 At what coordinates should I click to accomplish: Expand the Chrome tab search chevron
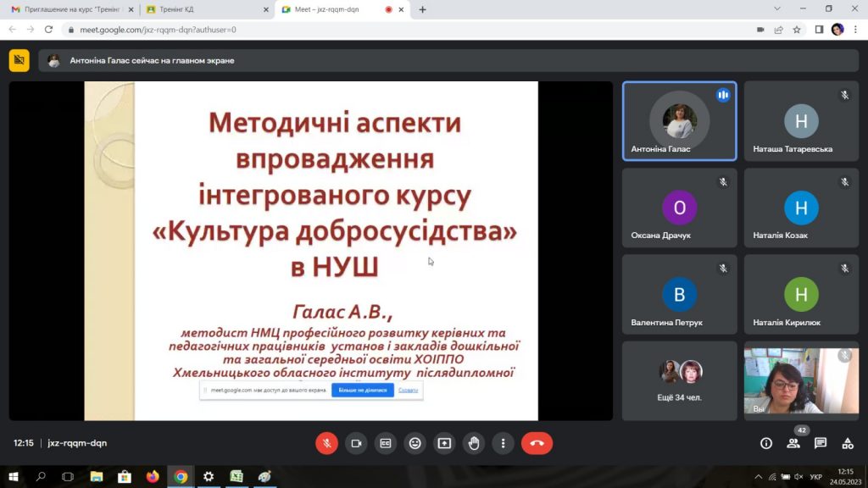(x=776, y=8)
